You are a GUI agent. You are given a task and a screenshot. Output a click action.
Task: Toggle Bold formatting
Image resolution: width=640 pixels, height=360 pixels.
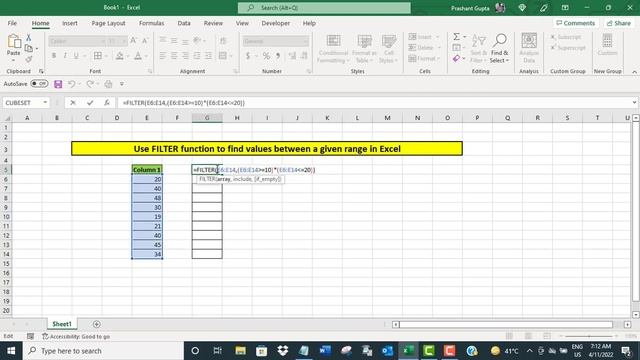[x=53, y=56]
